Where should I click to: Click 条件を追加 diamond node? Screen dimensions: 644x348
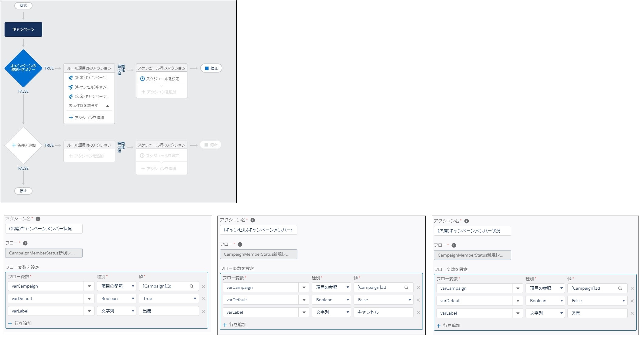(x=23, y=145)
